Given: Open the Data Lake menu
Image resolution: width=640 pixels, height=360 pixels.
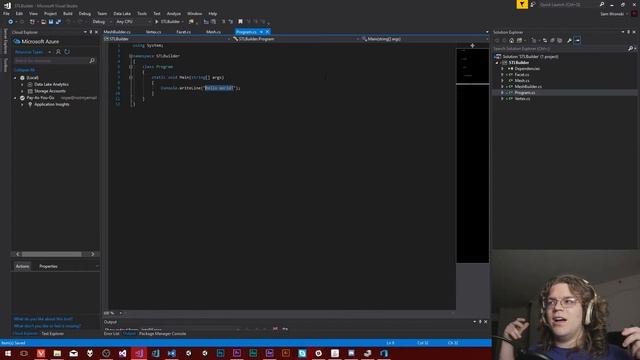Looking at the screenshot, I should tap(122, 13).
